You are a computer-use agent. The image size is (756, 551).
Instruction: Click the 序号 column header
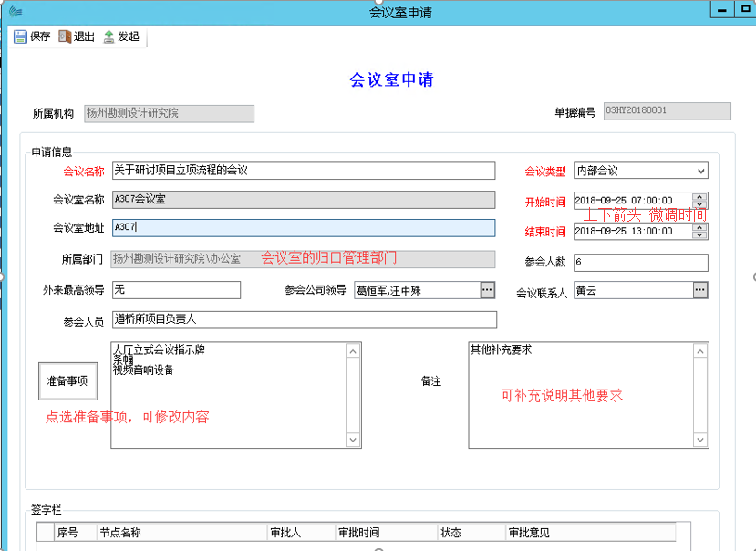[75, 533]
